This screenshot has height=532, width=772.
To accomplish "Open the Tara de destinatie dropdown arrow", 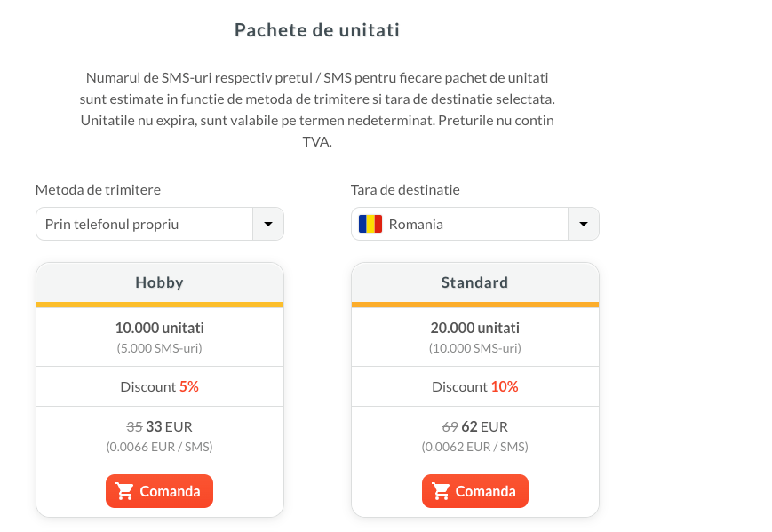I will click(x=584, y=224).
